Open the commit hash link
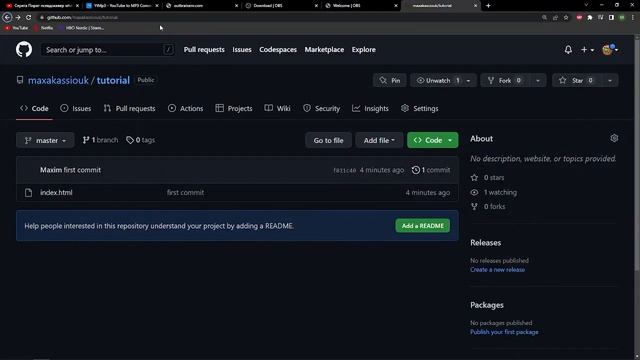640x360 pixels. point(344,170)
